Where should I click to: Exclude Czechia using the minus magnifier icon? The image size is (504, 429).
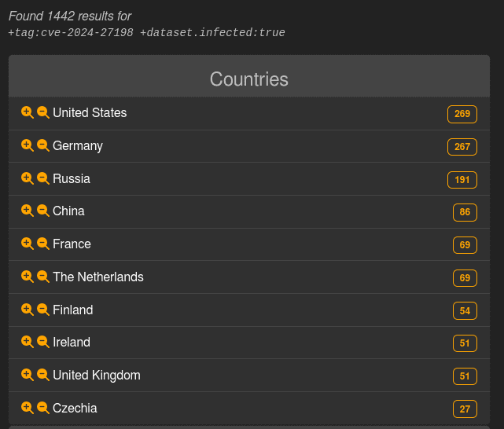tap(42, 408)
